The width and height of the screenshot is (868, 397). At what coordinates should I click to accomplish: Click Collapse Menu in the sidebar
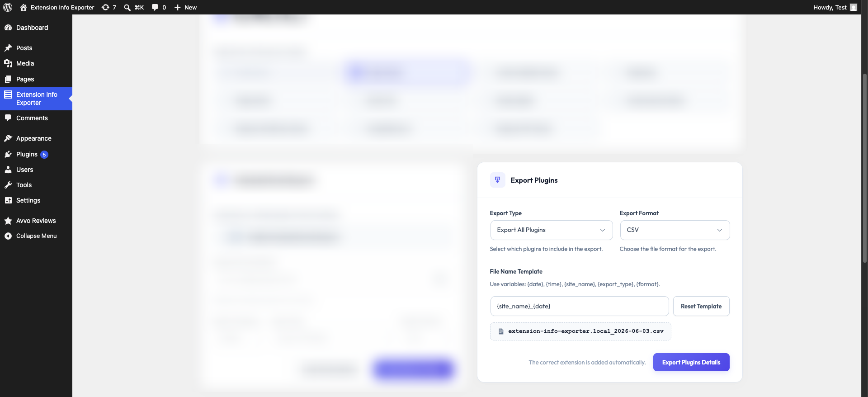[36, 236]
